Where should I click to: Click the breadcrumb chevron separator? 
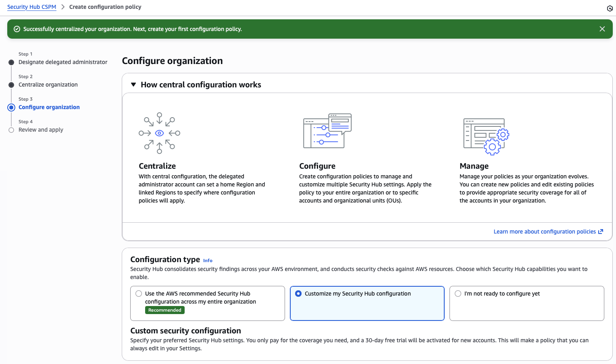63,7
